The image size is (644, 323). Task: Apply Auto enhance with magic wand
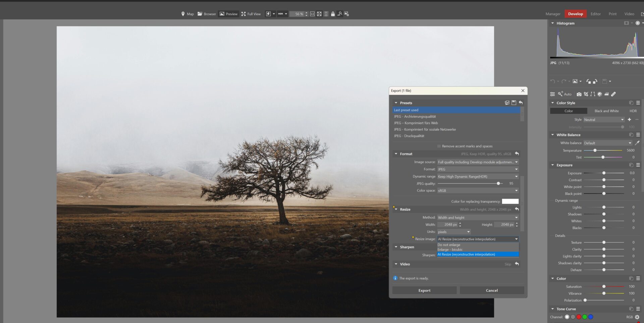565,94
